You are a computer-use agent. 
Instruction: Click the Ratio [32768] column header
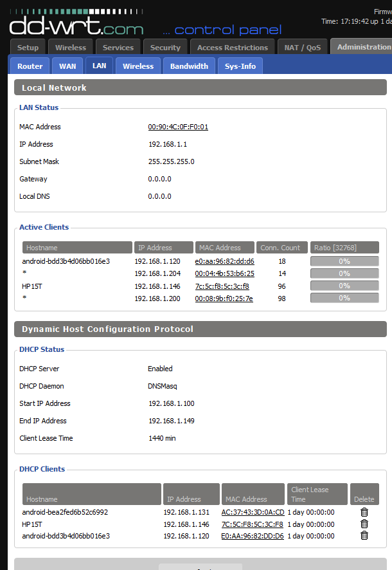click(344, 248)
